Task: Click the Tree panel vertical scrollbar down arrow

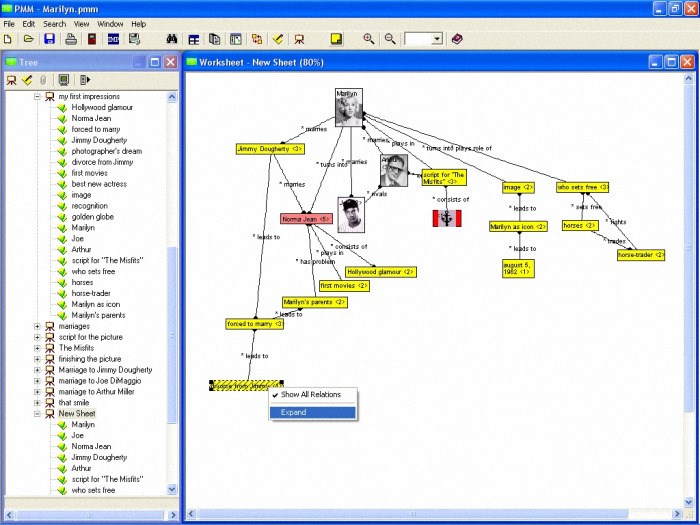Action: [172, 490]
